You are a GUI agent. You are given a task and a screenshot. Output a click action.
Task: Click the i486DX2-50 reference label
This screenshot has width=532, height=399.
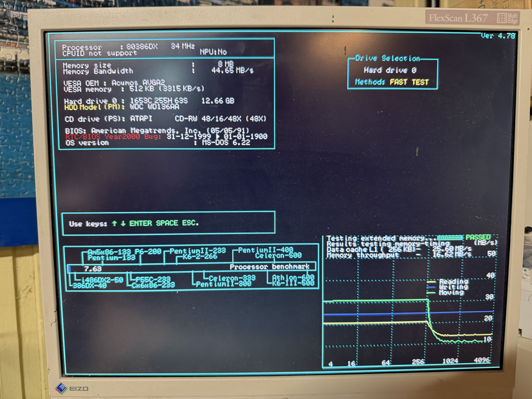coord(102,280)
